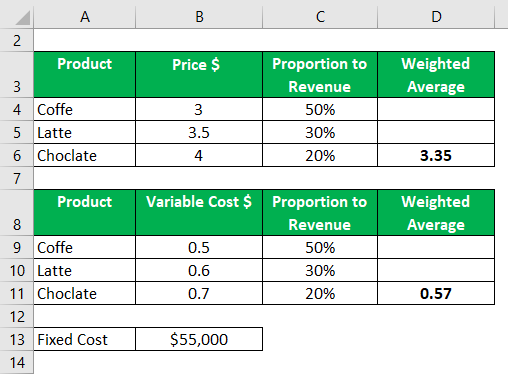Select column D header

pyautogui.click(x=436, y=16)
